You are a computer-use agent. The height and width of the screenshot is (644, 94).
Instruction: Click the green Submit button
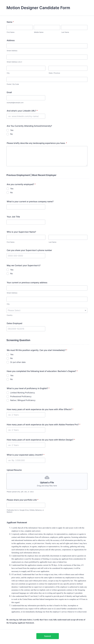(48, 636)
